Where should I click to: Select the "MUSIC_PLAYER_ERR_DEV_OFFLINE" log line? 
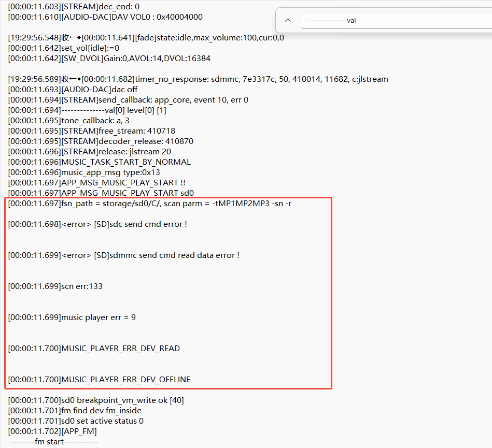(99, 379)
